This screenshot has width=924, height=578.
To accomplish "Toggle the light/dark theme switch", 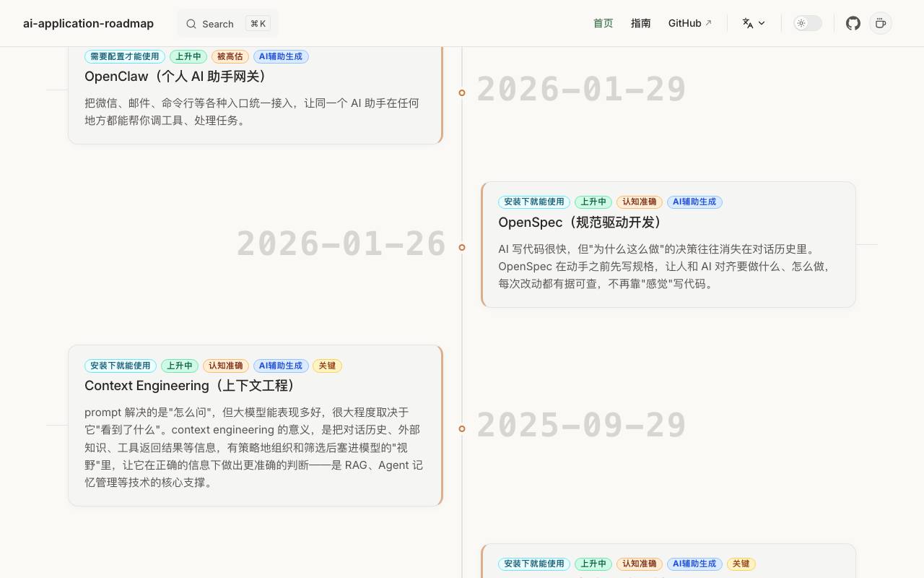I will (x=808, y=23).
